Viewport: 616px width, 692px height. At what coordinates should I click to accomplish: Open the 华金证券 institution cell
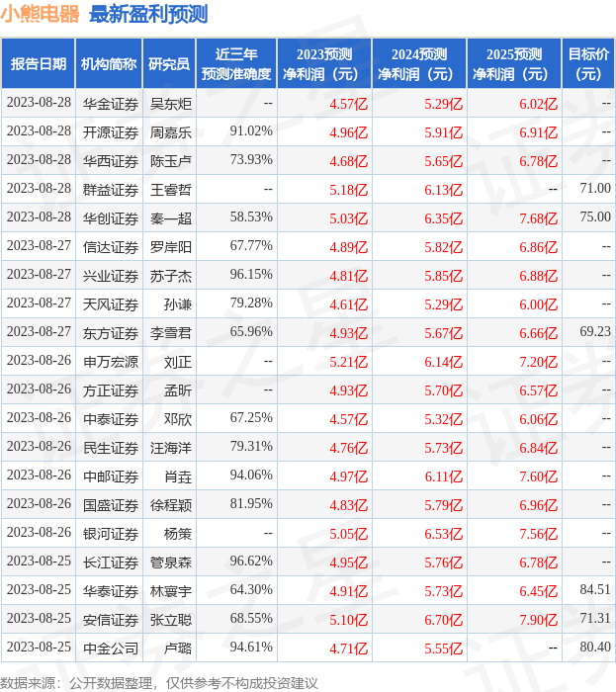(110, 104)
